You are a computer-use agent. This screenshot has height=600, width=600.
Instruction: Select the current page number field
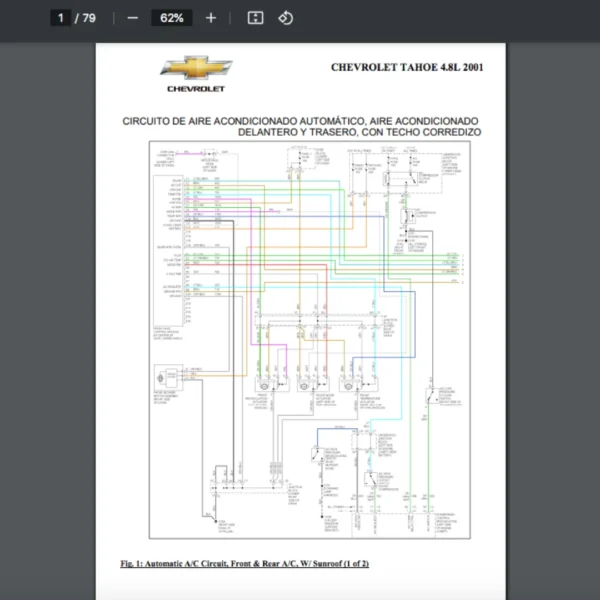(x=60, y=18)
